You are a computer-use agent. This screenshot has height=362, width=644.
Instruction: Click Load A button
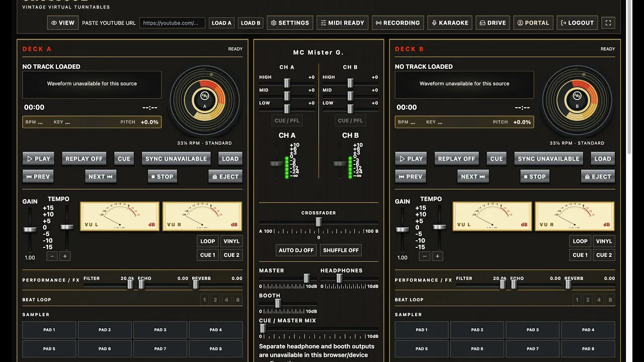[222, 23]
